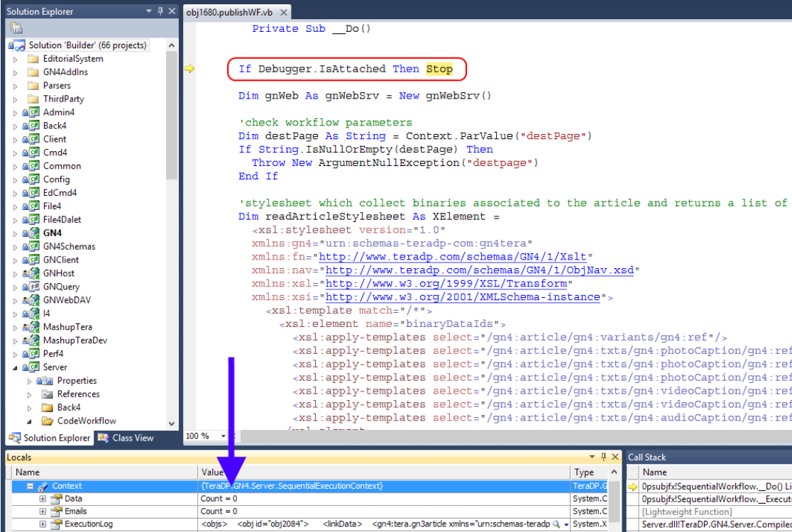This screenshot has width=792, height=532.
Task: Open Solution Explorer window position dropdown
Action: coord(149,11)
